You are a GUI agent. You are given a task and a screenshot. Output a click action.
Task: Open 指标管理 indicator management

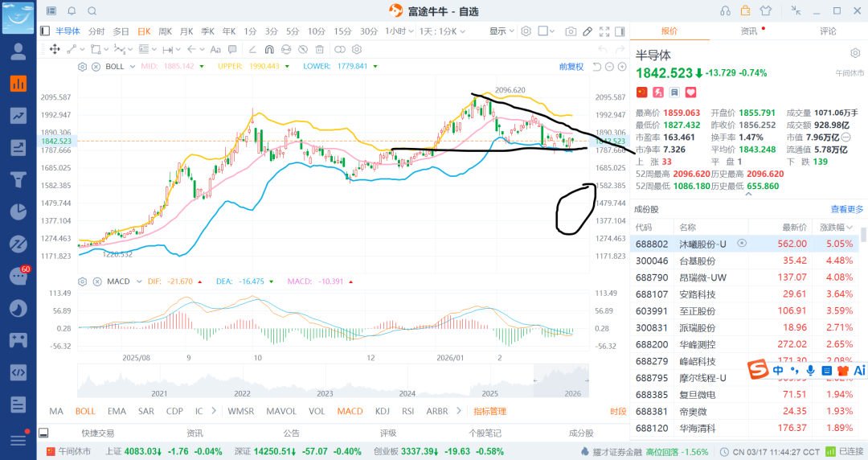490,411
